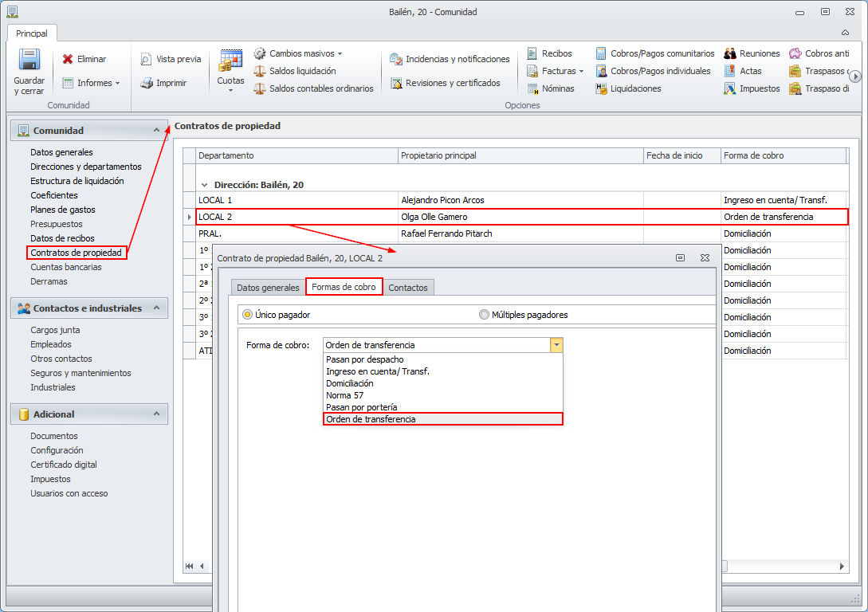This screenshot has height=612, width=868.
Task: Click the Liquidaciones icon
Action: pyautogui.click(x=601, y=88)
